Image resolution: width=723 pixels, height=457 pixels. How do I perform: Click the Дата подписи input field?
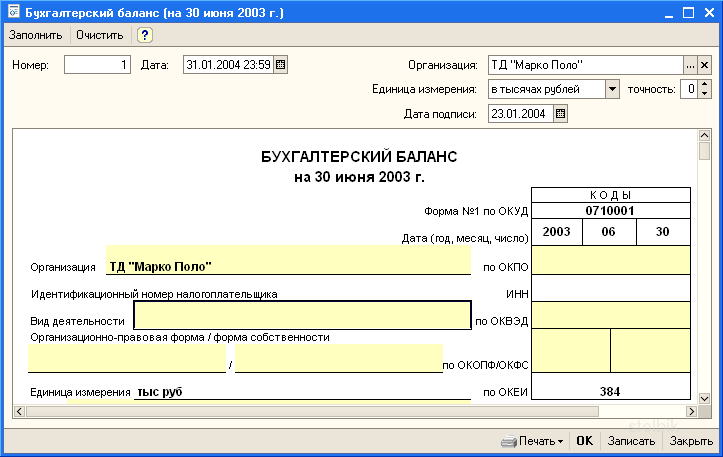pyautogui.click(x=521, y=113)
